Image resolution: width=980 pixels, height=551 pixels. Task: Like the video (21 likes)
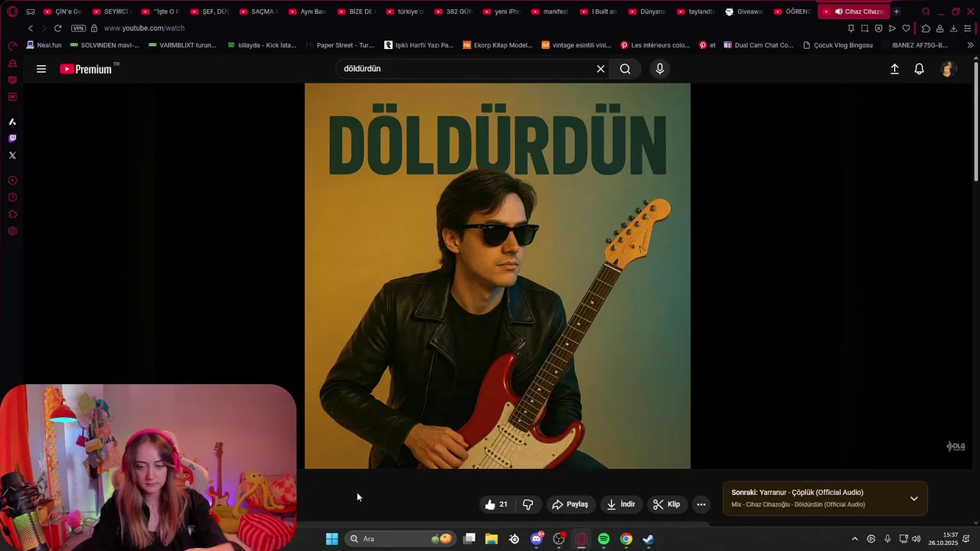tap(496, 504)
